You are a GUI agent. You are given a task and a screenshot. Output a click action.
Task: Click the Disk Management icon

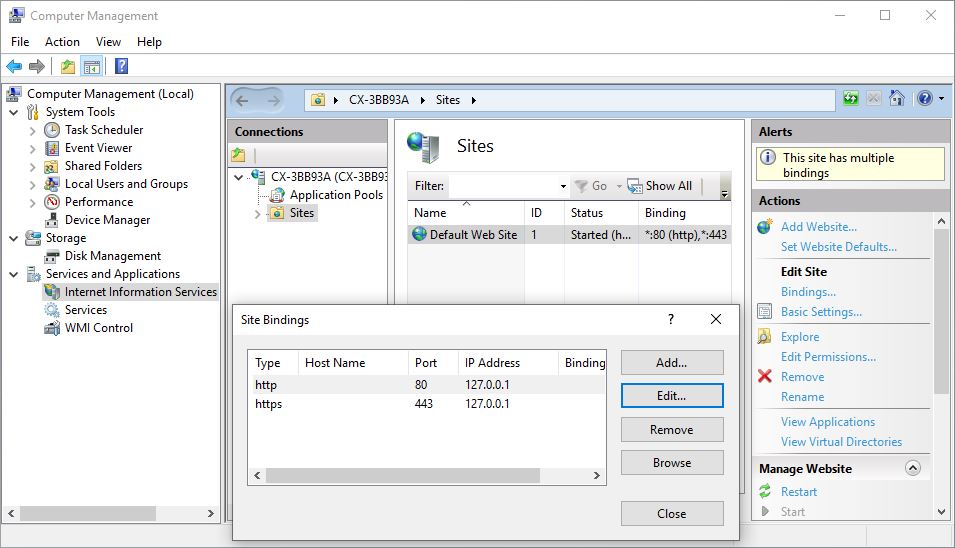(x=52, y=256)
